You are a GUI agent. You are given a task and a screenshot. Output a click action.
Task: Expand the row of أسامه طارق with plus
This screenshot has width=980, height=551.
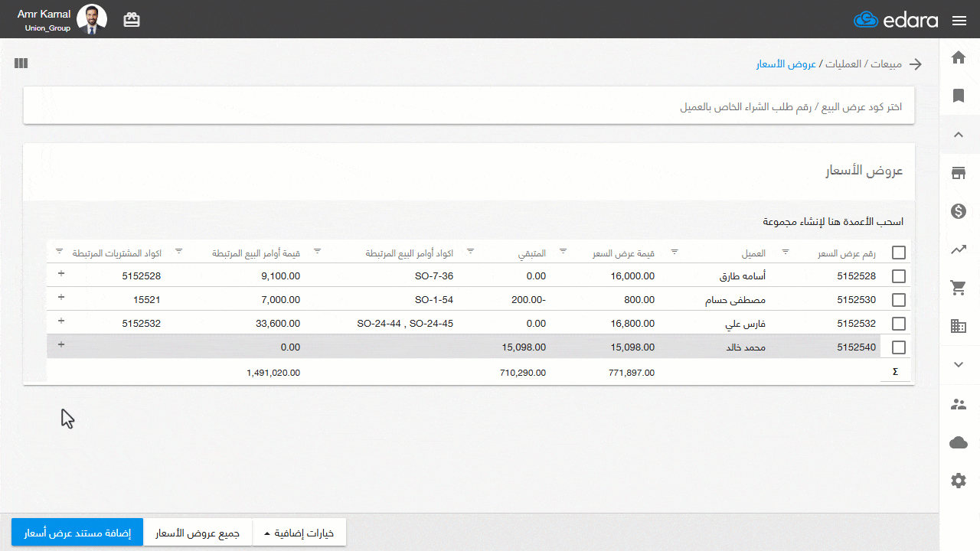point(61,273)
